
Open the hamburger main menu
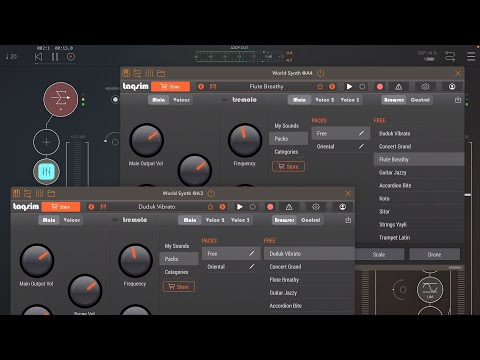click(x=471, y=56)
